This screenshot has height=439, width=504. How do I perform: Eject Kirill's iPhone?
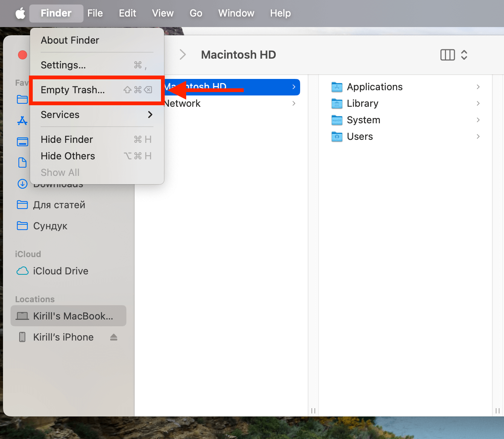coord(114,337)
